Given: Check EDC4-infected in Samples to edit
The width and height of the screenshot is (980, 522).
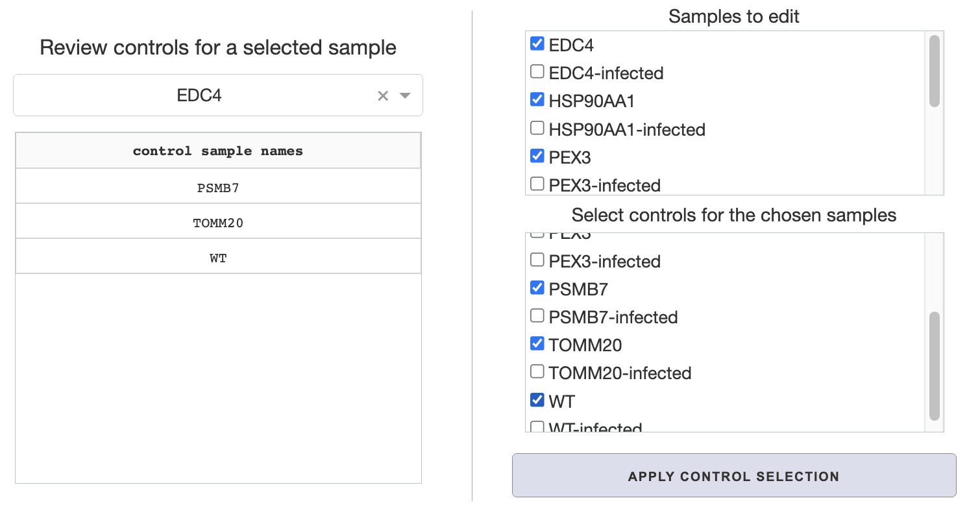Looking at the screenshot, I should [537, 71].
